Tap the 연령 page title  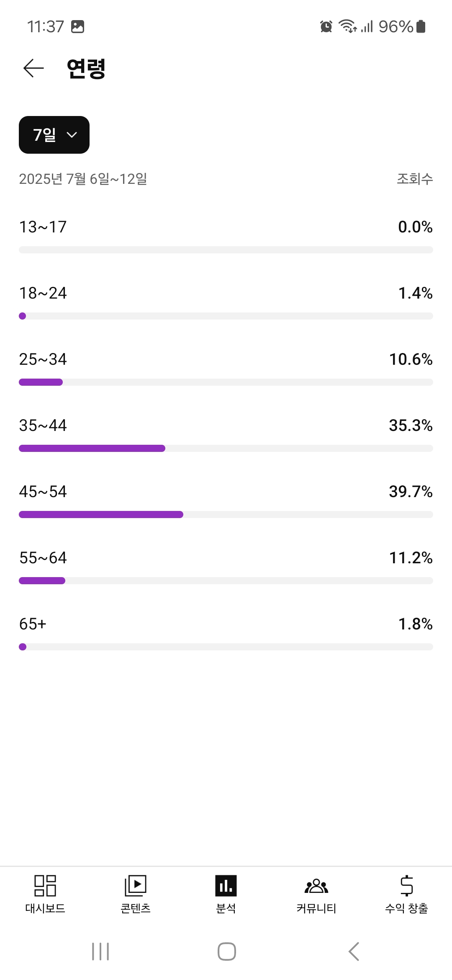[x=86, y=69]
